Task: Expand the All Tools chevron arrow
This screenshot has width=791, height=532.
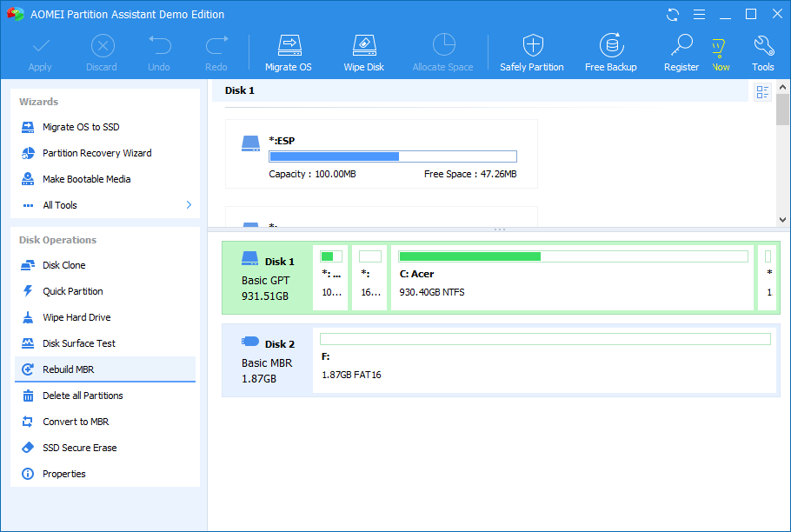Action: point(189,205)
